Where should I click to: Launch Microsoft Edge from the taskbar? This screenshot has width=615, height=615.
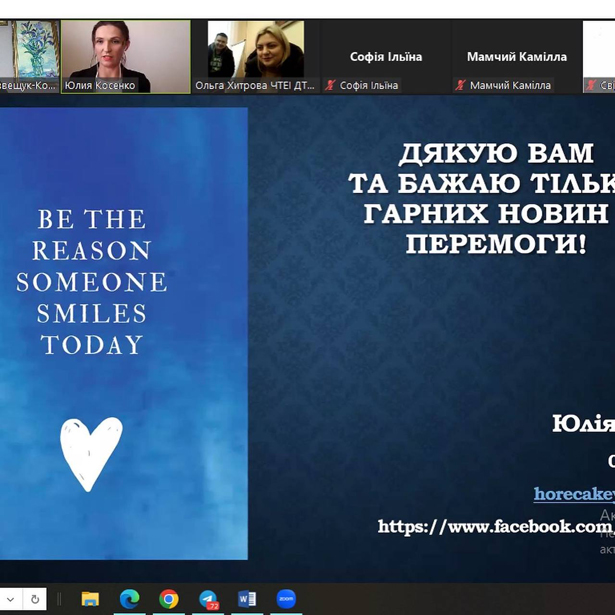point(129,599)
